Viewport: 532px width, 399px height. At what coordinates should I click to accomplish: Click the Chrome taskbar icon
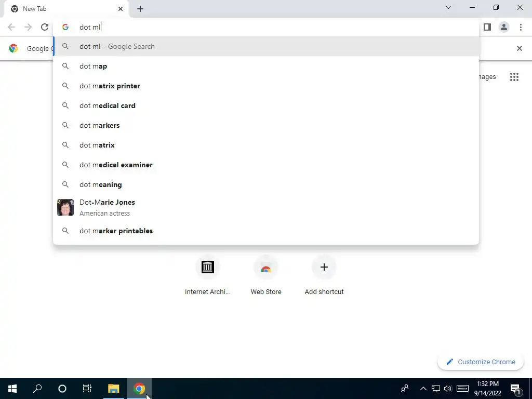139,389
